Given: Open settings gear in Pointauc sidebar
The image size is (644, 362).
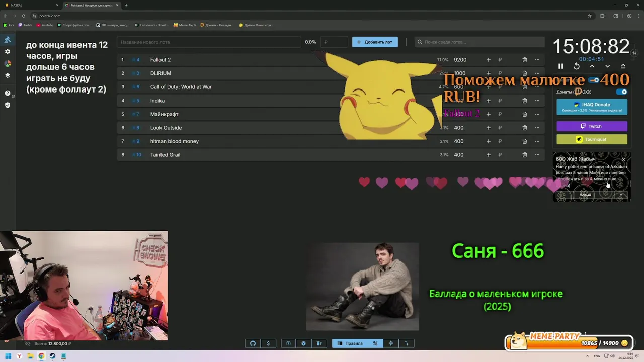Looking at the screenshot, I should point(8,52).
